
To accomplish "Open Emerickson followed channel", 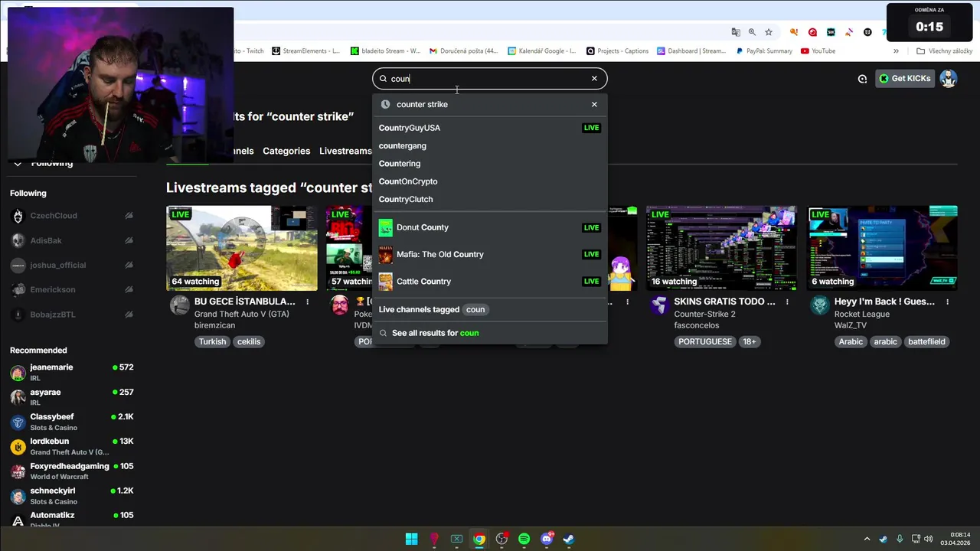I will tap(71, 289).
